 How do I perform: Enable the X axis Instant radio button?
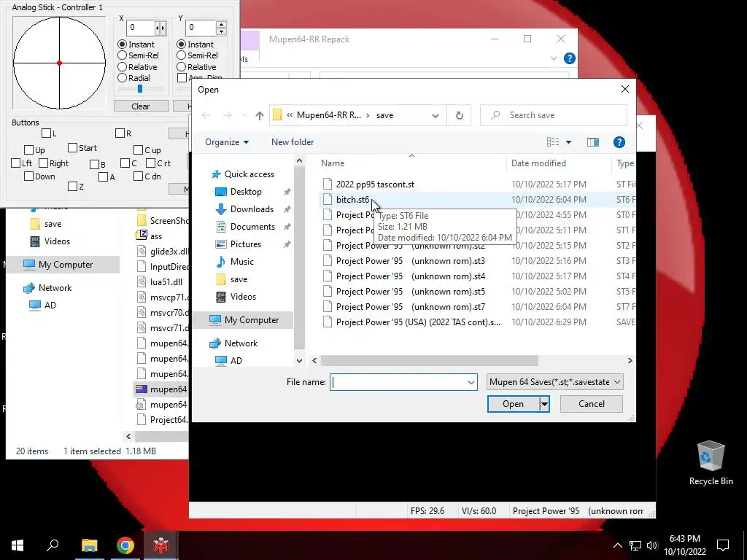click(x=123, y=44)
